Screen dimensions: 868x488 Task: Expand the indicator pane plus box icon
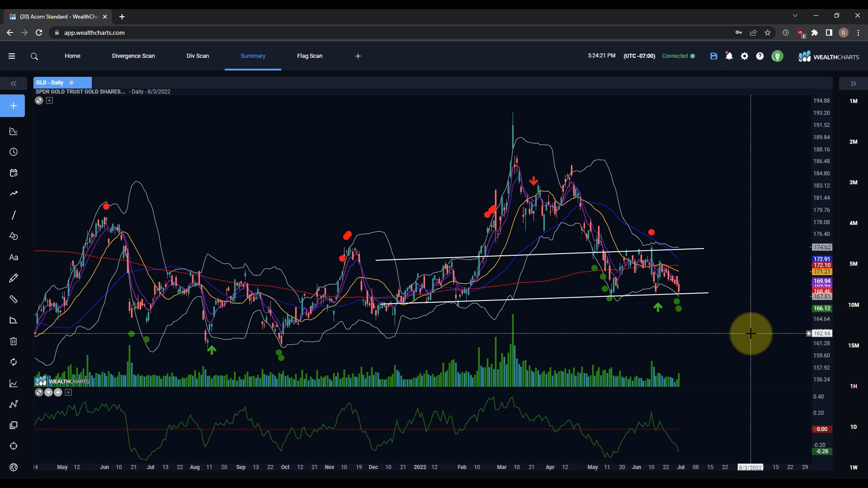pos(68,392)
